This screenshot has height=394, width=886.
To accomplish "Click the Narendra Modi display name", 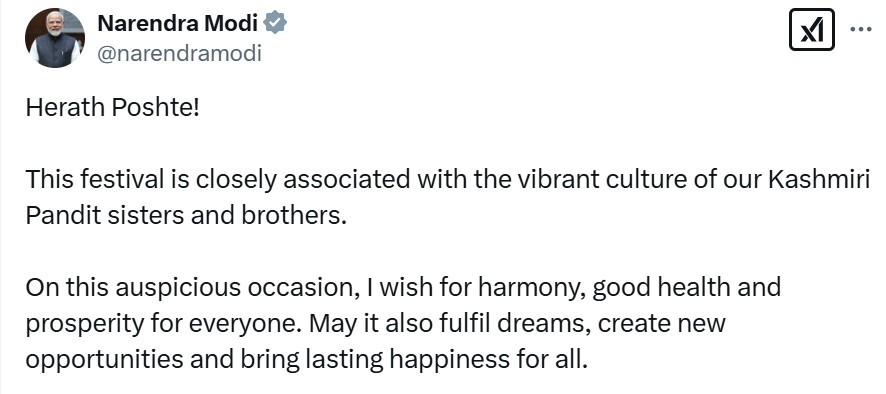I will pos(178,23).
